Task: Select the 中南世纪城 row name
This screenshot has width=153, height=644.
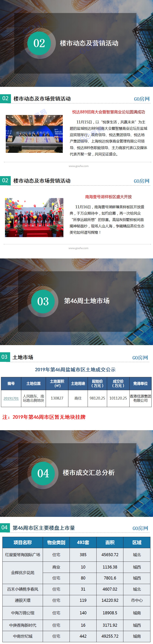Action: (x=23, y=636)
